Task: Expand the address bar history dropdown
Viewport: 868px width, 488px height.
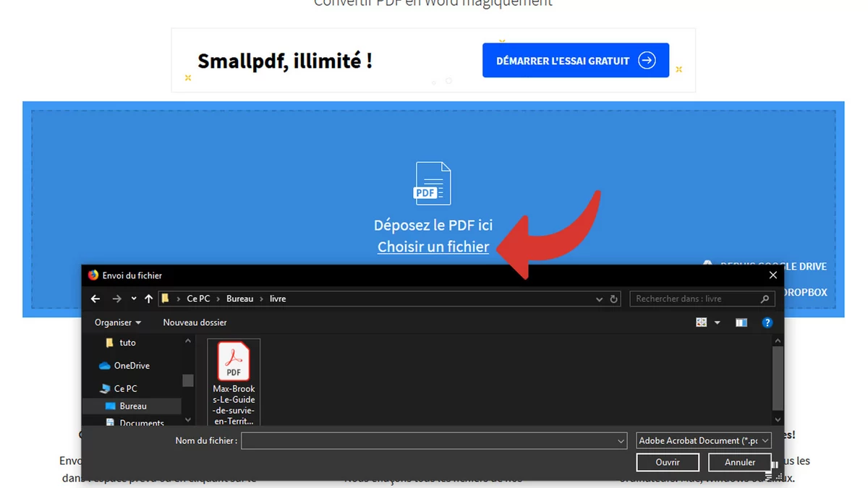Action: pyautogui.click(x=599, y=299)
